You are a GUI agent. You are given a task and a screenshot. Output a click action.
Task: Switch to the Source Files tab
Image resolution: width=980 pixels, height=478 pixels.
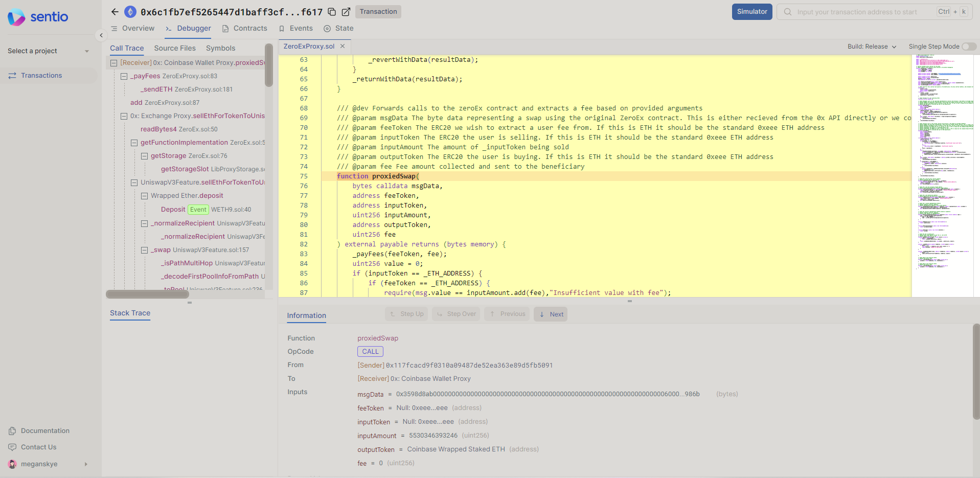[x=174, y=48]
